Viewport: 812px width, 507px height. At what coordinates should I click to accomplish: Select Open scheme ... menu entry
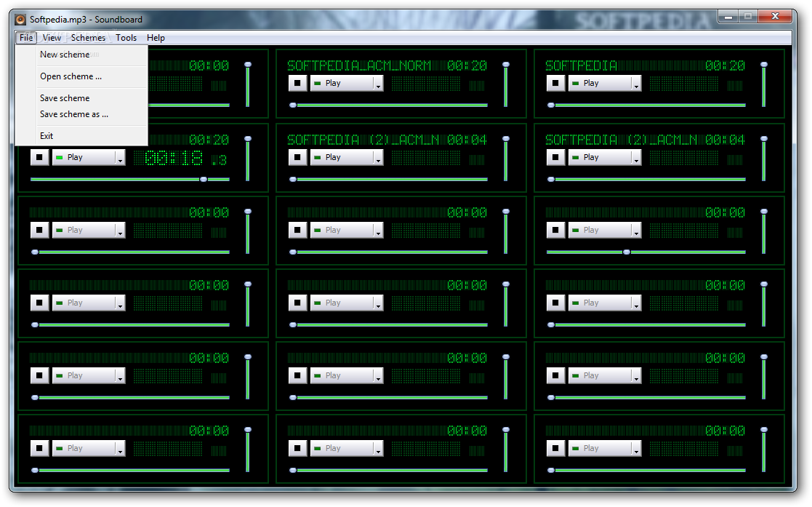click(x=82, y=76)
